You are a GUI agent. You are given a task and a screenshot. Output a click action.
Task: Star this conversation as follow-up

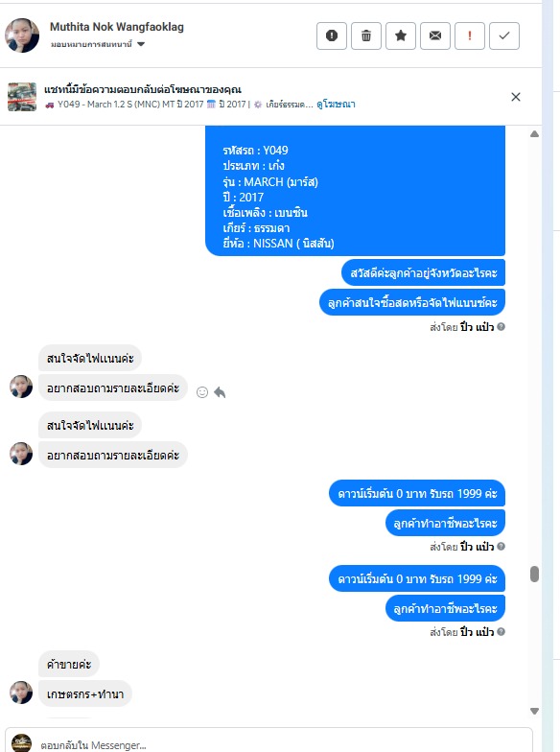(x=401, y=36)
